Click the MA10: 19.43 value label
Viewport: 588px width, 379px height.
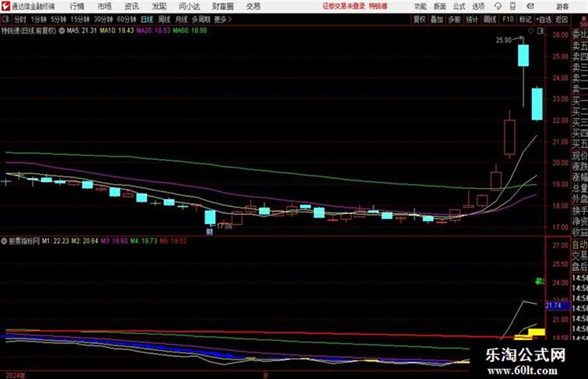coord(116,30)
